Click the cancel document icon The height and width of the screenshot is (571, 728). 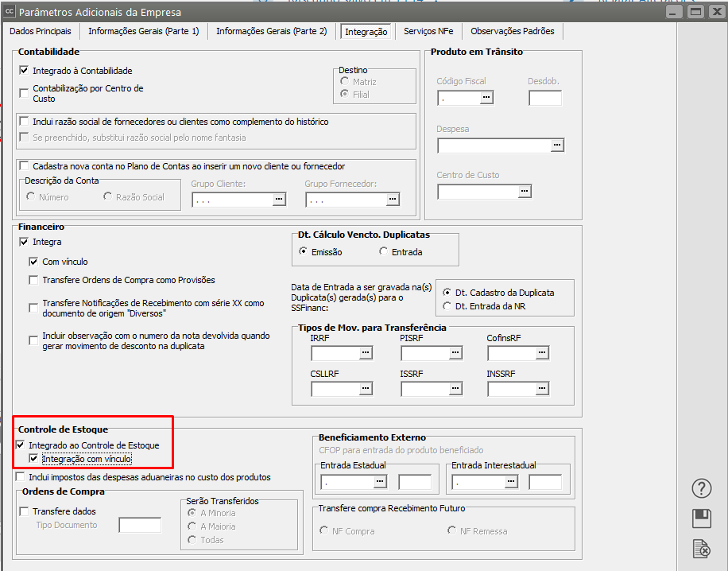point(701,549)
